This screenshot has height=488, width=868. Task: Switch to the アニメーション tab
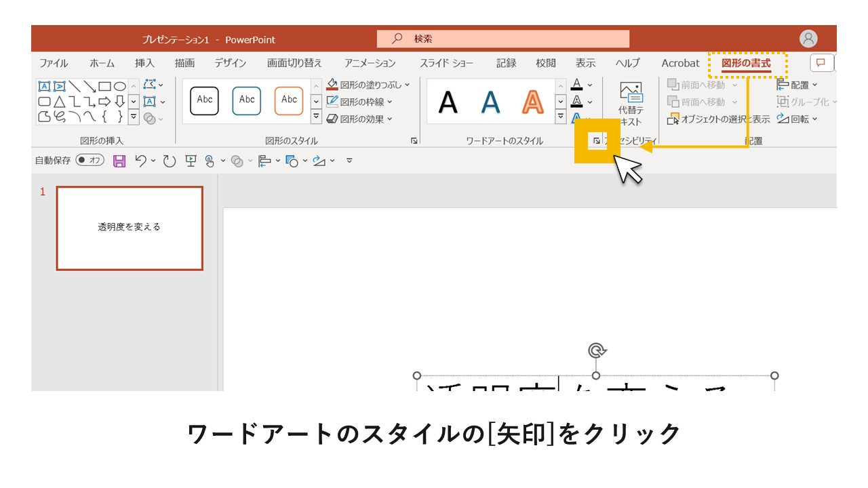368,62
